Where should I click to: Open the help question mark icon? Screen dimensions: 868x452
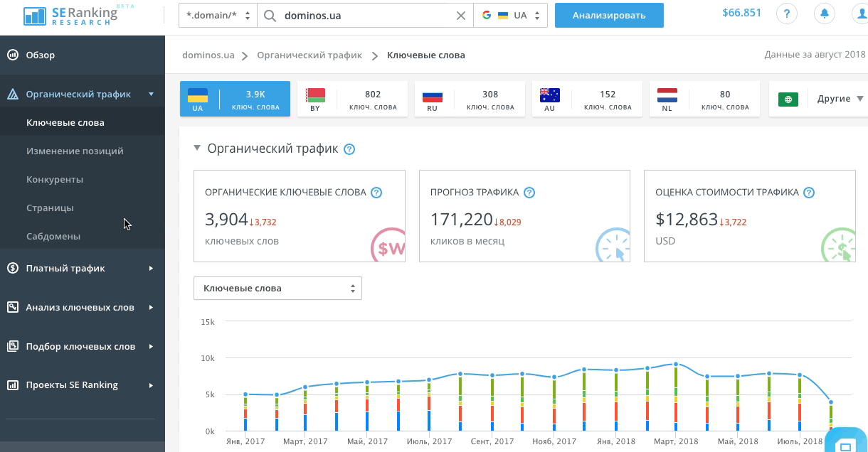click(786, 14)
